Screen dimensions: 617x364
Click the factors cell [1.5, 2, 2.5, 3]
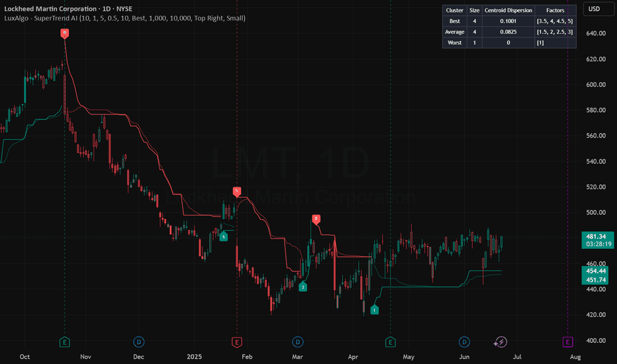(x=555, y=32)
